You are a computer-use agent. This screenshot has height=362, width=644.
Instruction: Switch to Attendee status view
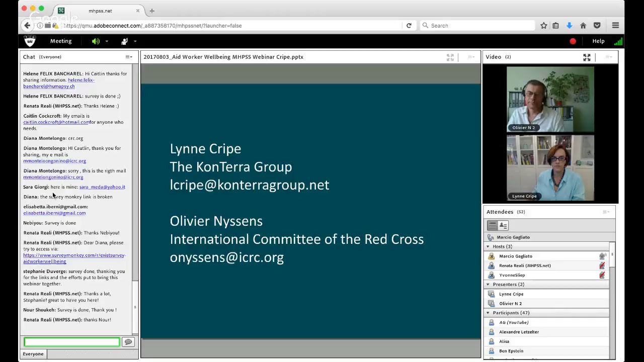(503, 225)
